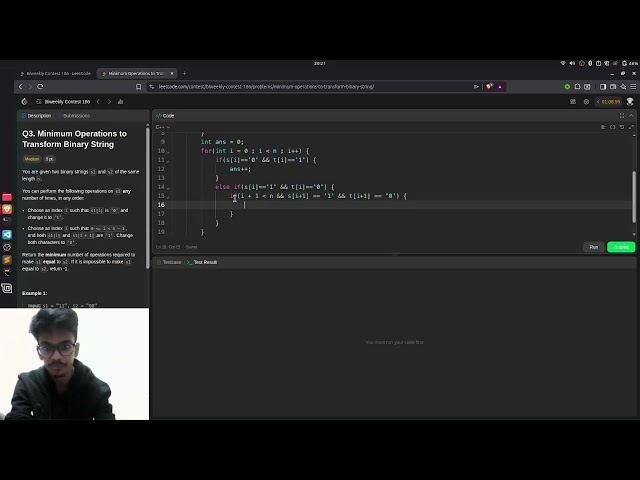
Task: Click the LeetCode logo icon
Action: (x=24, y=102)
